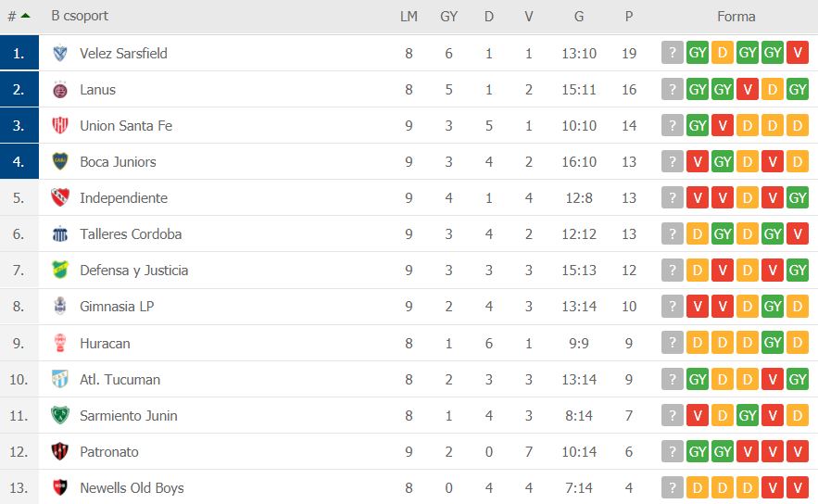Click Velez Sarsfield's red V latest form badge
818x504 pixels.
click(x=797, y=54)
